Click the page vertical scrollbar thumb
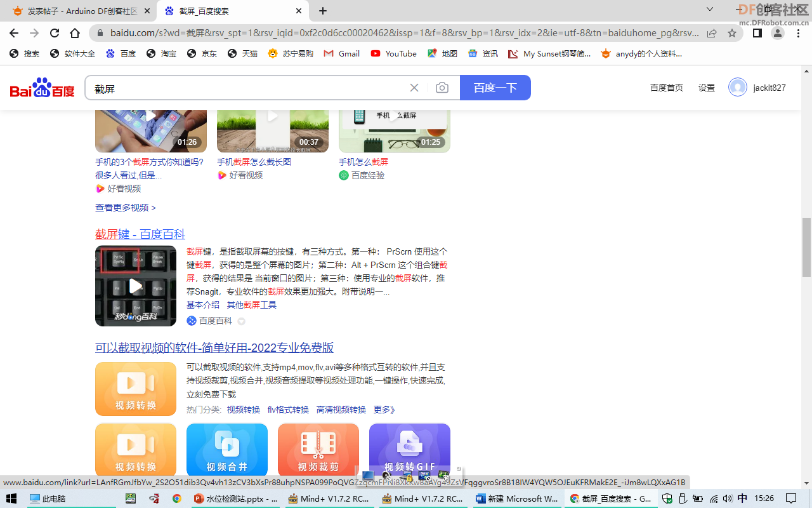 [806, 247]
